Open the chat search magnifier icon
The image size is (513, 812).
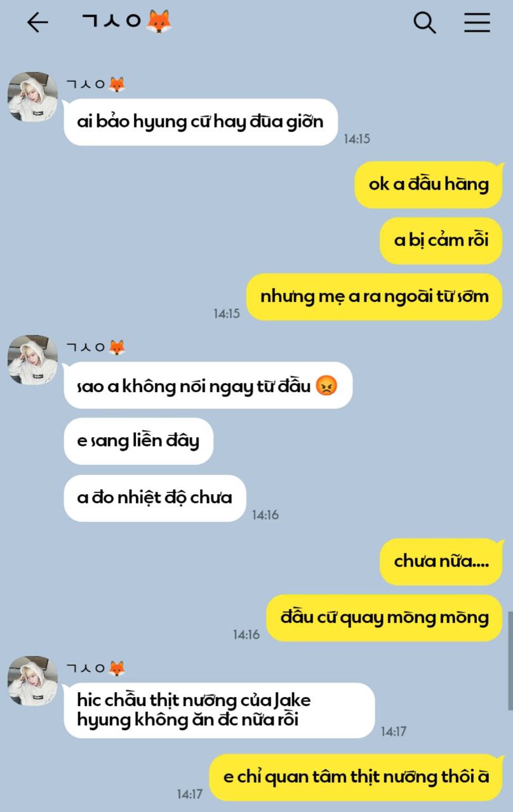[x=425, y=22]
